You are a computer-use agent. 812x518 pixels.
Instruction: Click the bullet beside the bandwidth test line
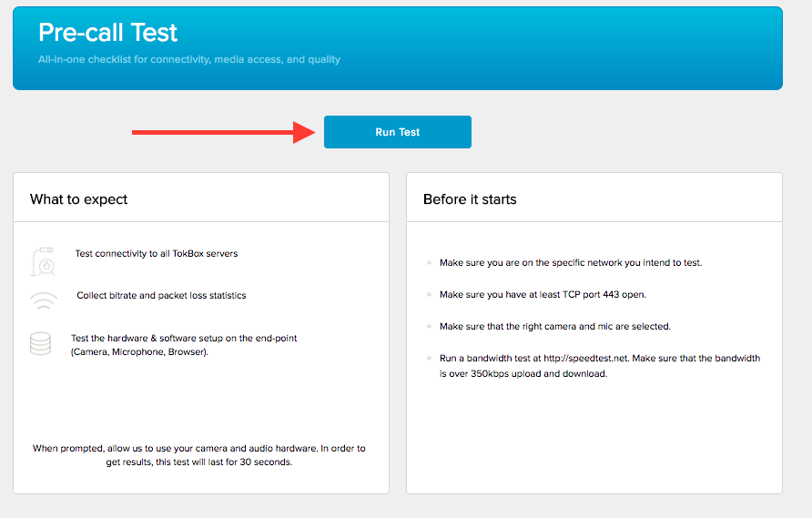(x=428, y=359)
